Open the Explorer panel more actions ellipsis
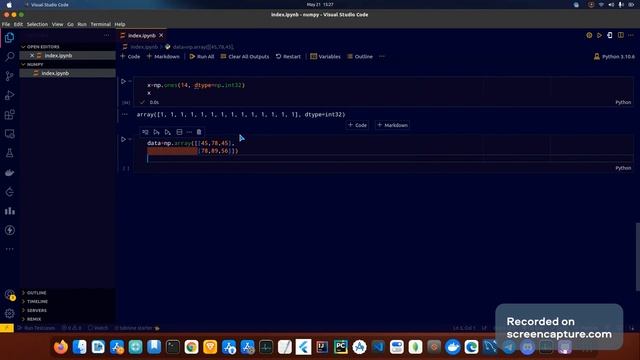 pyautogui.click(x=107, y=36)
